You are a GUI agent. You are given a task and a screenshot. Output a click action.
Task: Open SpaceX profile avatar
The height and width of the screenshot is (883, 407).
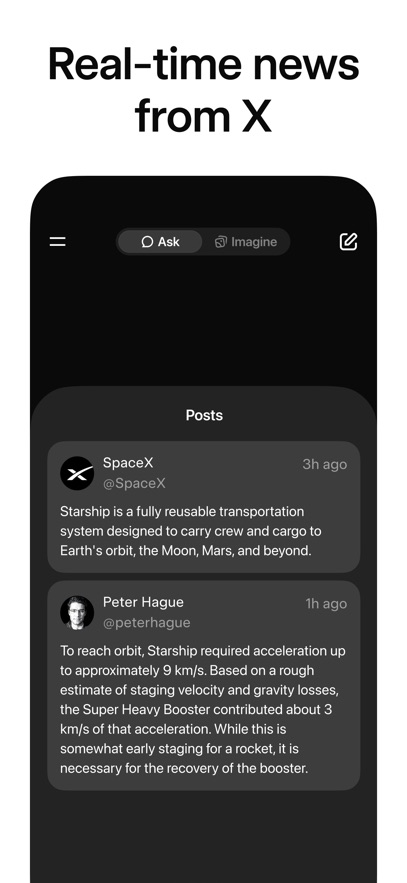77,473
